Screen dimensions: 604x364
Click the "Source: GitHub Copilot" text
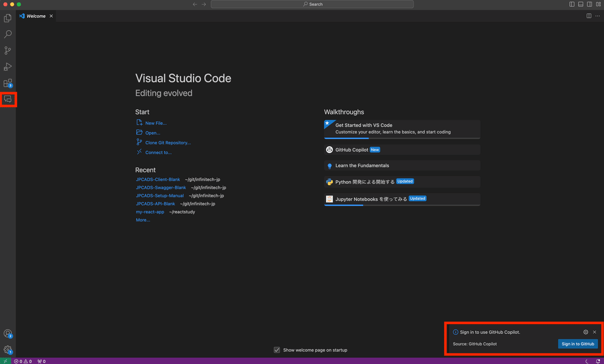tap(475, 344)
